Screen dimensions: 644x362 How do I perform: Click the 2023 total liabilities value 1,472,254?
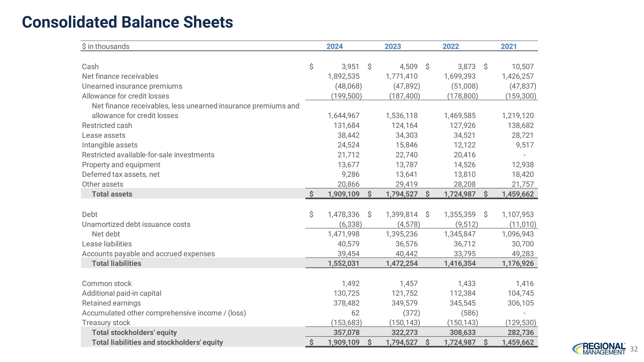(401, 263)
